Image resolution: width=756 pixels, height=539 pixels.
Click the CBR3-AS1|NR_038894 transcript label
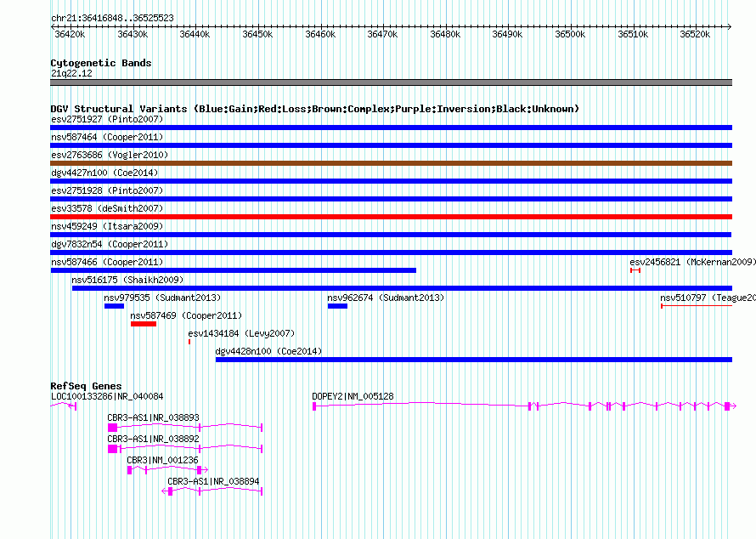click(213, 481)
